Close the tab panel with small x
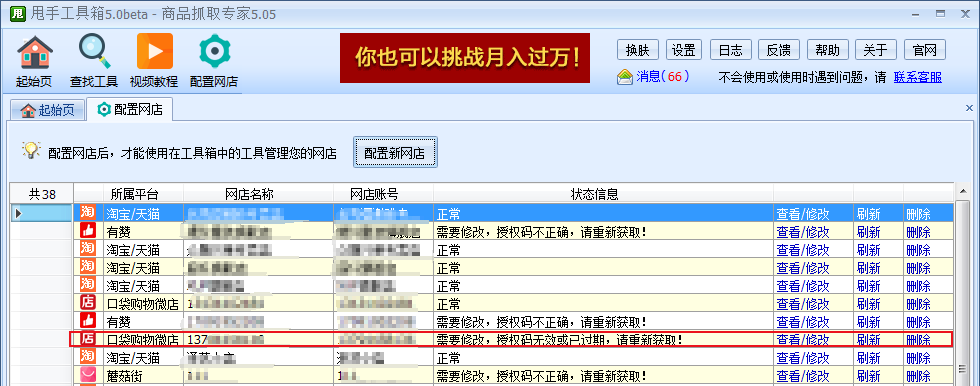980x386 pixels. click(x=969, y=108)
